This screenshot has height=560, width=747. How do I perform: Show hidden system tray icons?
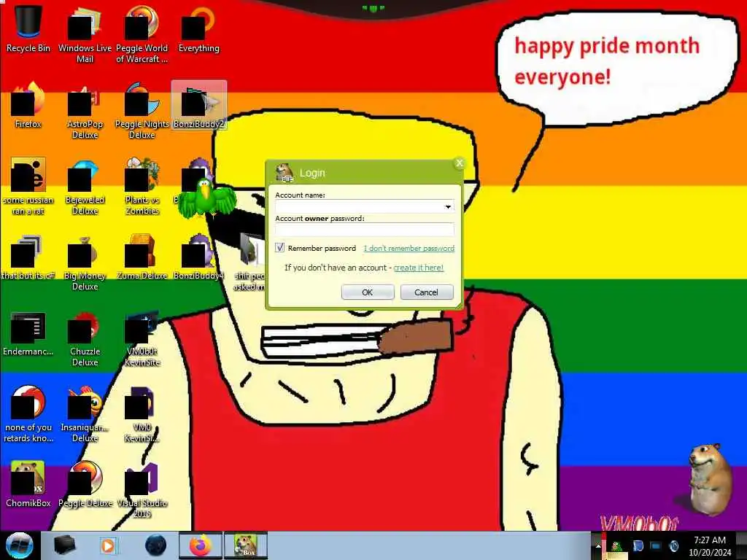pos(598,546)
